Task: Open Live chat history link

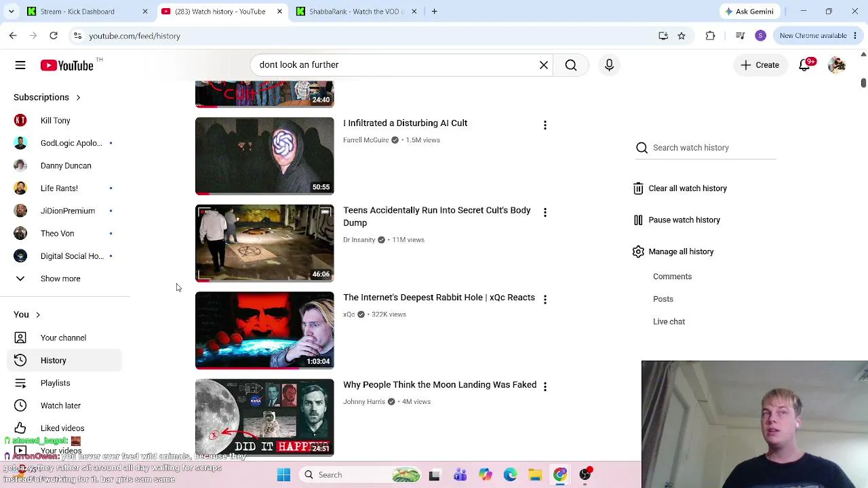Action: pyautogui.click(x=669, y=322)
